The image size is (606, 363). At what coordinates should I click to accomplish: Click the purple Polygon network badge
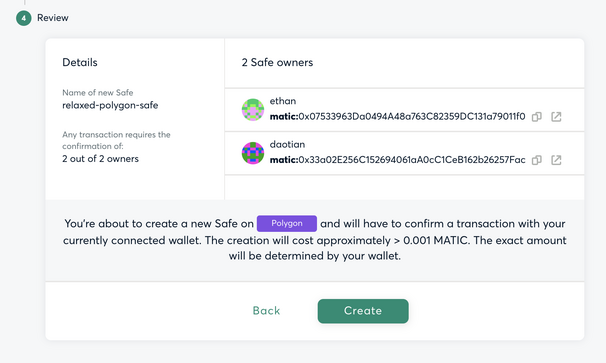pos(287,223)
